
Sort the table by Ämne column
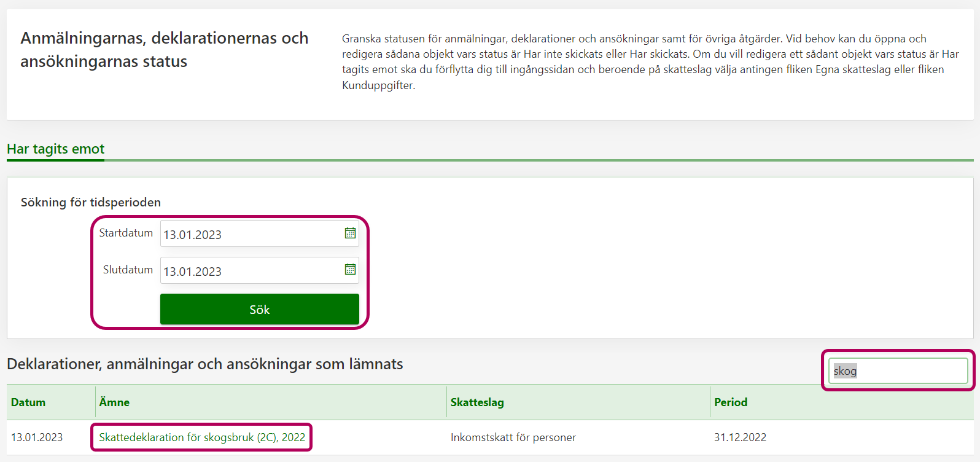coord(114,402)
